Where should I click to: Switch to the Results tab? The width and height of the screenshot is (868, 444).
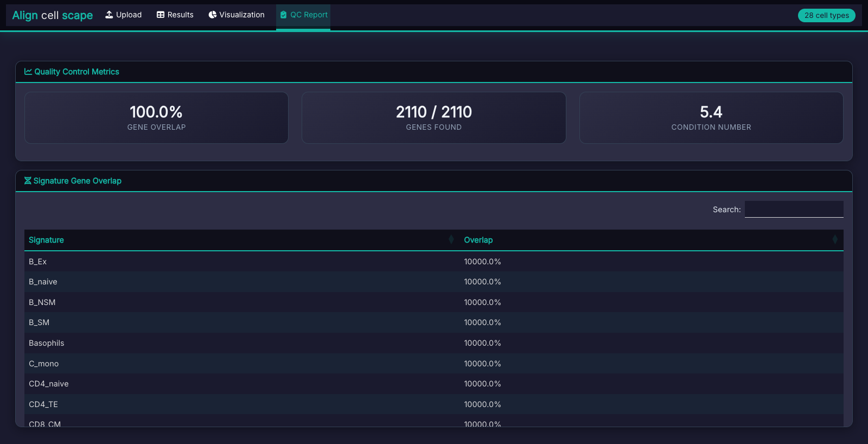pyautogui.click(x=175, y=15)
